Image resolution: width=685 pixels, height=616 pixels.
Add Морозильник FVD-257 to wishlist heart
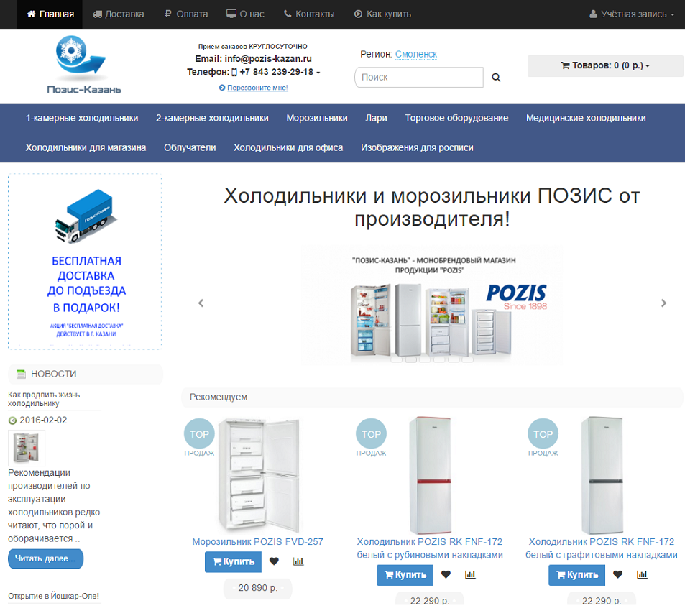pos(274,561)
